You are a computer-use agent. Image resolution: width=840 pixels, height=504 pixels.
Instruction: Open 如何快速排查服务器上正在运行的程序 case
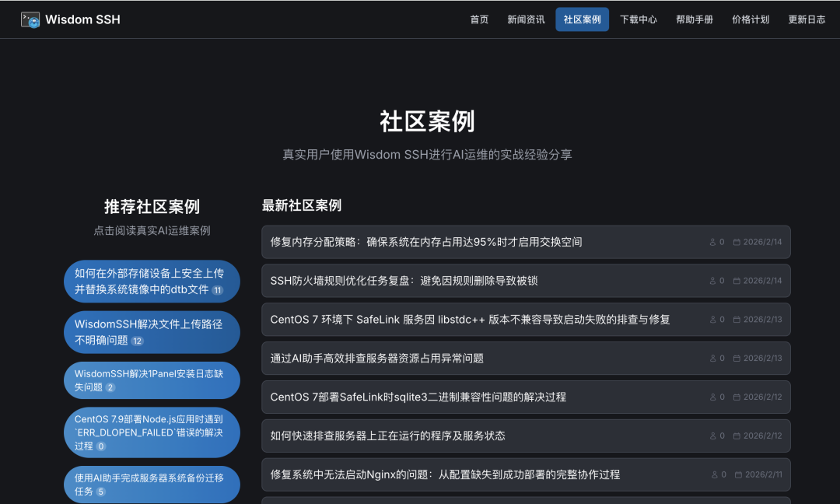526,436
